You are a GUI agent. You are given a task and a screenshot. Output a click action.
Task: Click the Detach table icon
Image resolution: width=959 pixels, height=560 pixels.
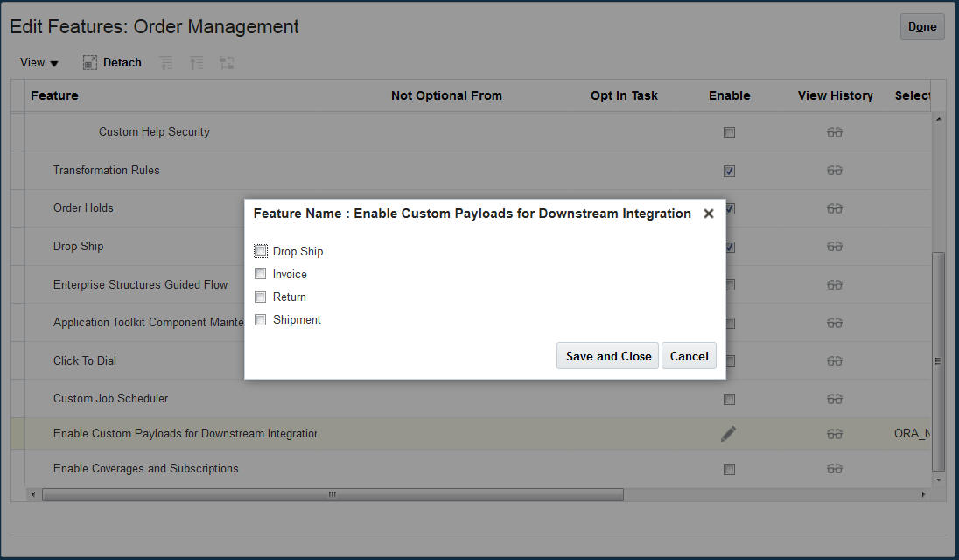pyautogui.click(x=90, y=63)
